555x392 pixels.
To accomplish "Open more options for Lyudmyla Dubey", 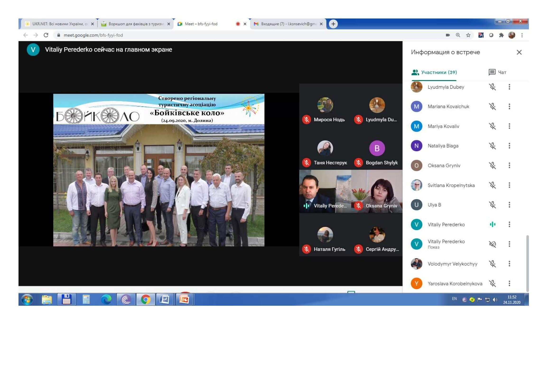I will [509, 87].
